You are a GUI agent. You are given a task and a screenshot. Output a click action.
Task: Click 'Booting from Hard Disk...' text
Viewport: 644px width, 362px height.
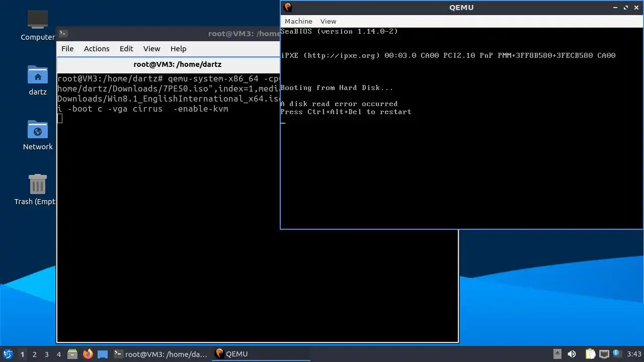(x=337, y=87)
